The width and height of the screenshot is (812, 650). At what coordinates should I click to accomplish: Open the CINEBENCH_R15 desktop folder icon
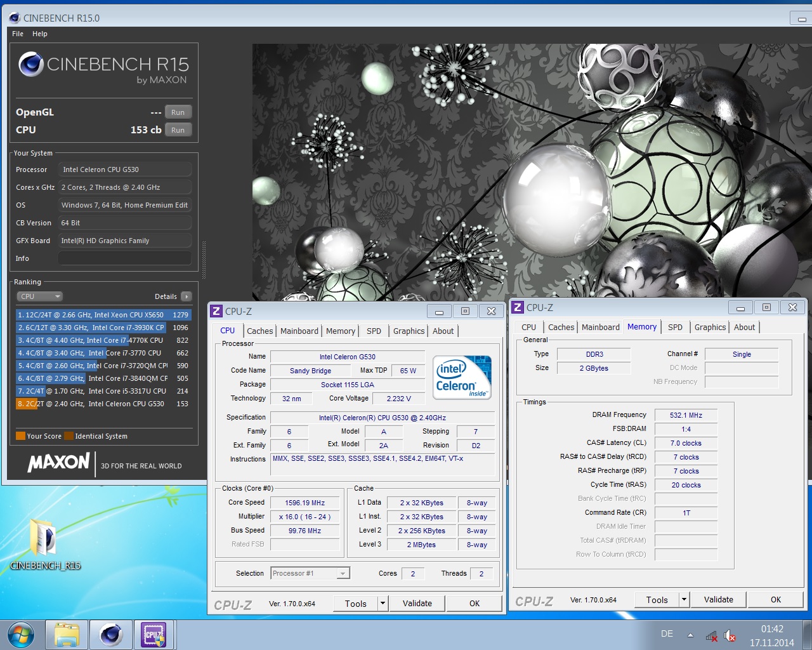pos(45,545)
